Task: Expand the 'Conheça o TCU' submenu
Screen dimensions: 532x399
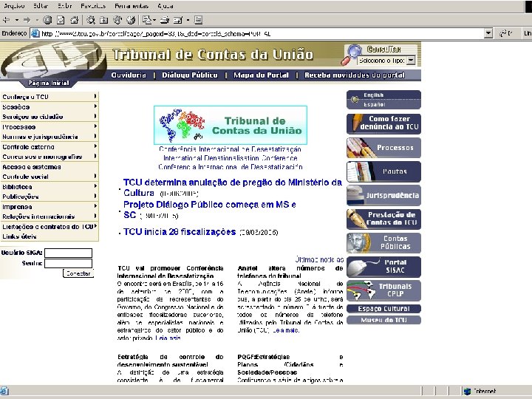Action: [95, 96]
